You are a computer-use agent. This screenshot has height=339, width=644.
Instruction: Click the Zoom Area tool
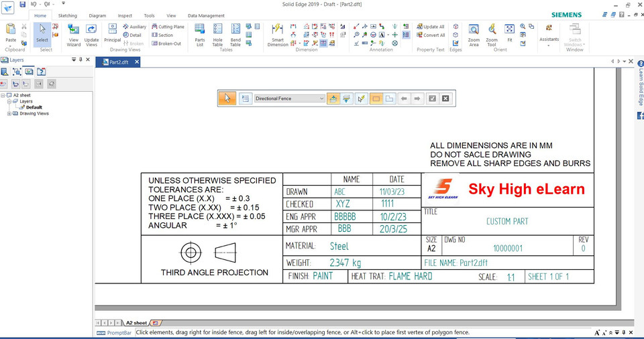(474, 33)
